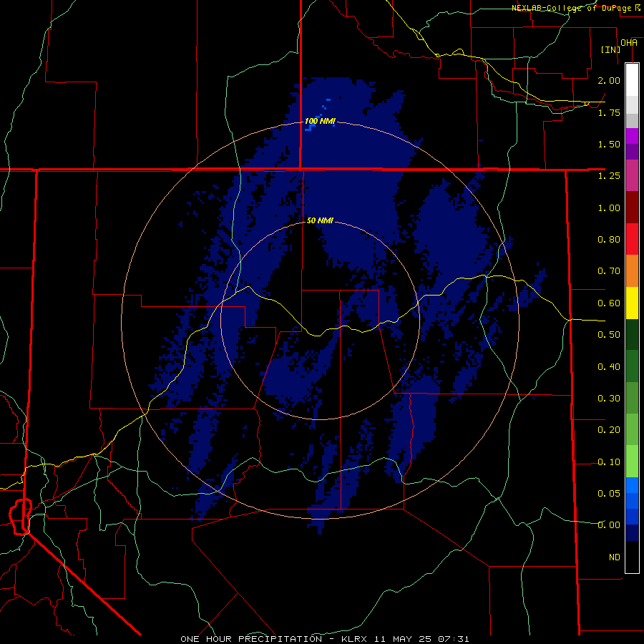The width and height of the screenshot is (644, 644).
Task: Click the 2.00 legend value
Action: pos(609,80)
